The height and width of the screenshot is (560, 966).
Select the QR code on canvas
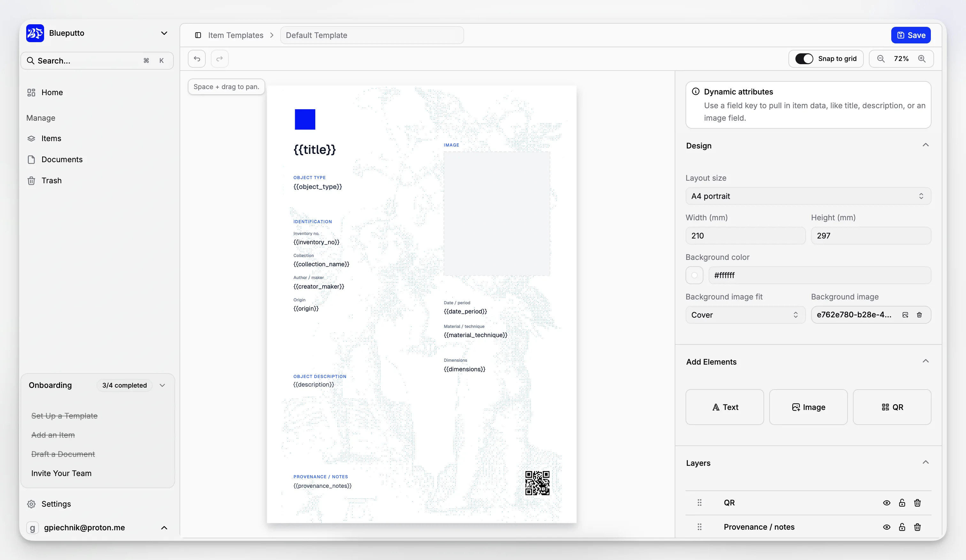click(537, 483)
